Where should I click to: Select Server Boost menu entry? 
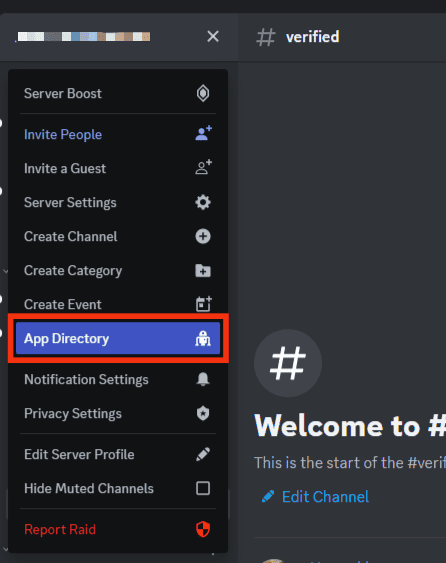(118, 93)
